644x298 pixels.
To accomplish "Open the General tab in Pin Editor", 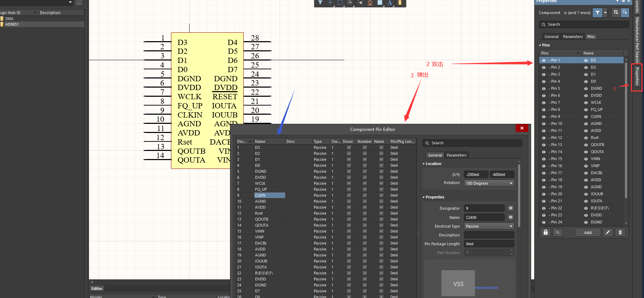I will tap(435, 155).
